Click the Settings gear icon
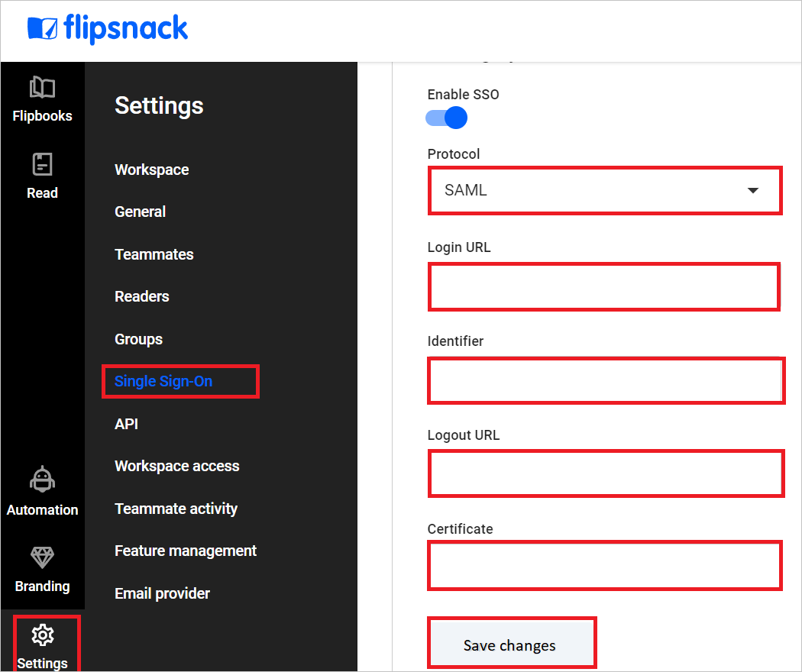 (x=44, y=641)
